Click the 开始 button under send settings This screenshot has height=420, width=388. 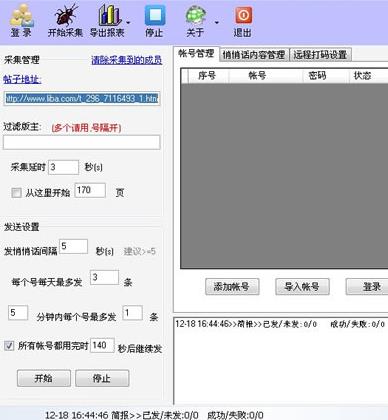[44, 378]
